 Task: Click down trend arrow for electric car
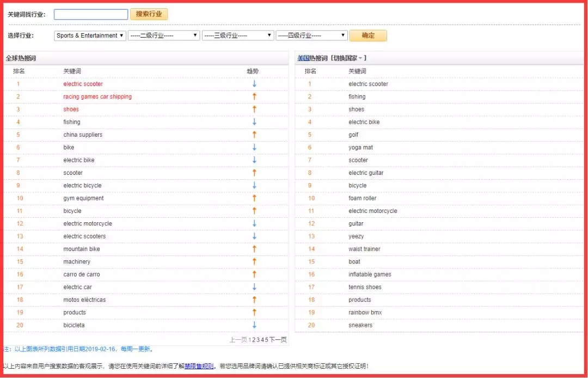click(x=254, y=287)
